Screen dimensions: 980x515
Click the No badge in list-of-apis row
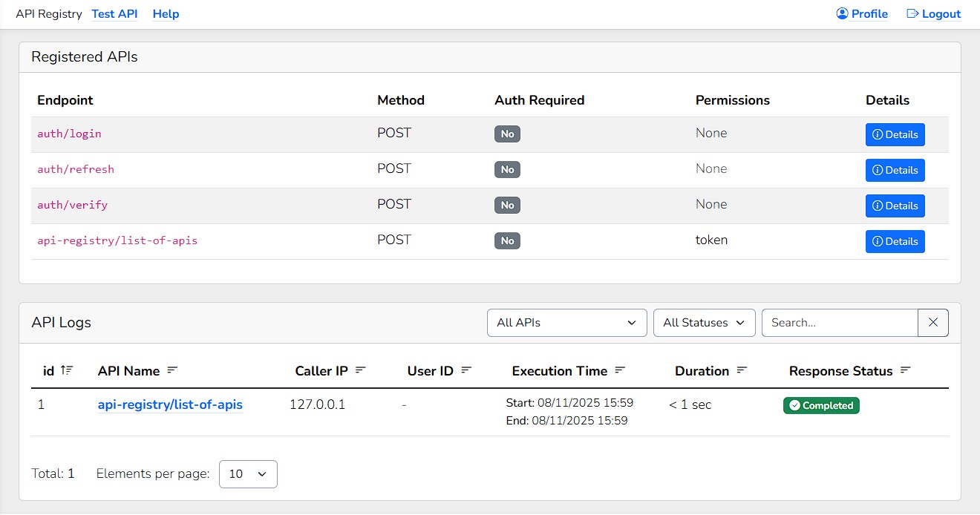click(508, 241)
